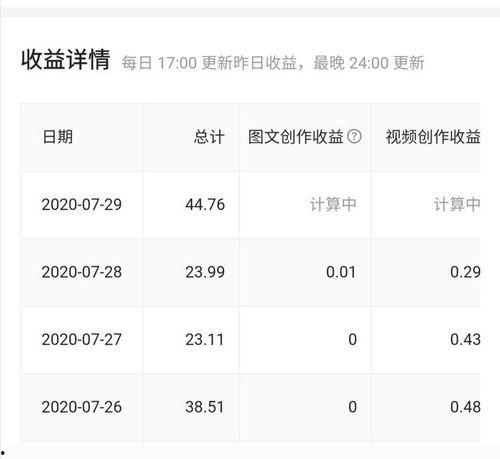This screenshot has width=500, height=459.
Task: Select the date 2020-07-28
Action: [82, 272]
